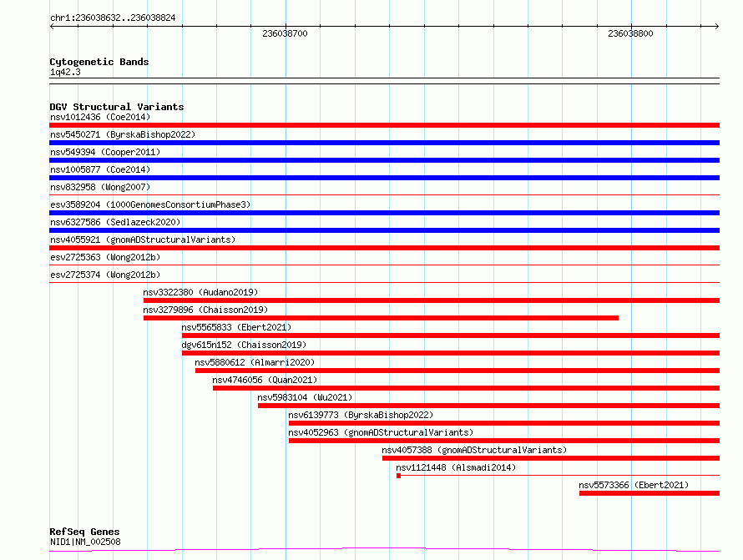Click esv3589204 (1000GenomesConsortiumPhase3) label
The width and height of the screenshot is (743, 560).
(x=150, y=204)
